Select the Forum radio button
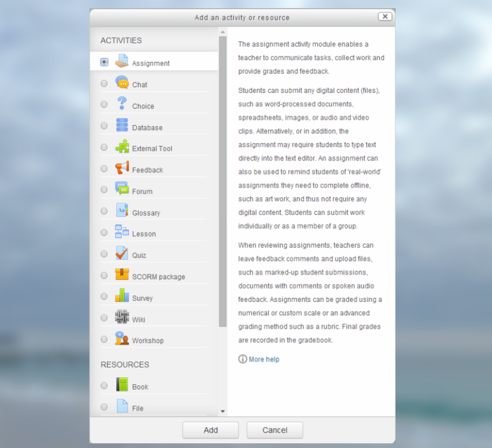Image resolution: width=492 pixels, height=448 pixels. click(104, 190)
